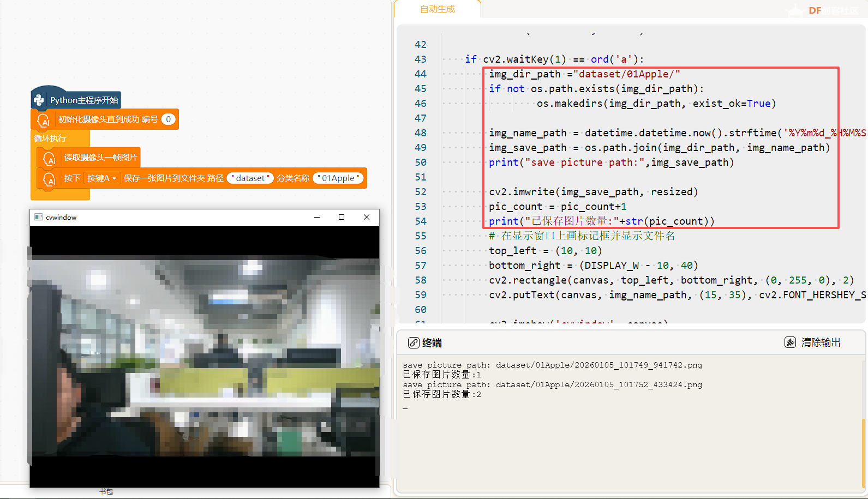Click the terminal panel vertical scrollbar
This screenshot has width=868, height=499.
[x=863, y=453]
